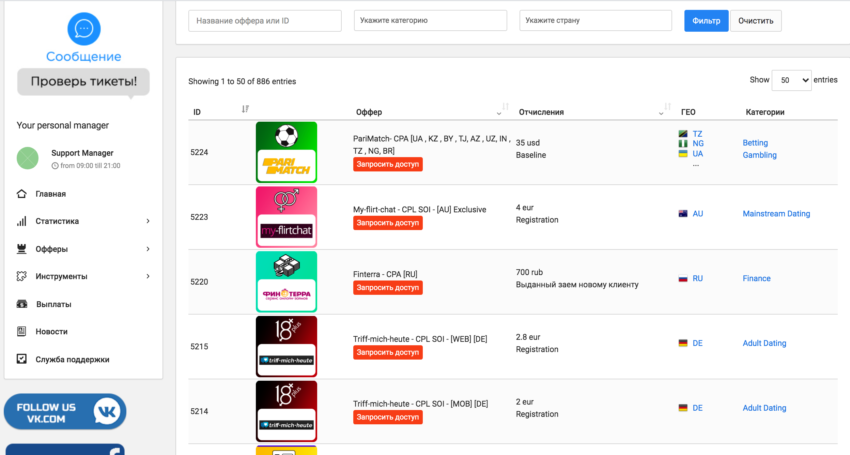
Task: Click the Очистить button
Action: click(x=756, y=21)
